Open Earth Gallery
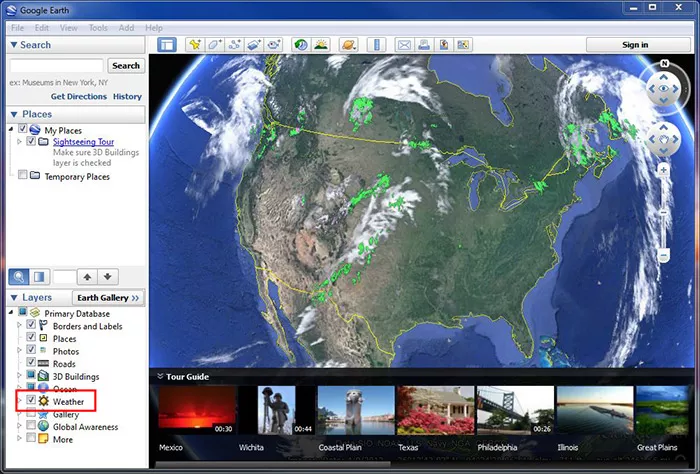The image size is (700, 474). (108, 298)
